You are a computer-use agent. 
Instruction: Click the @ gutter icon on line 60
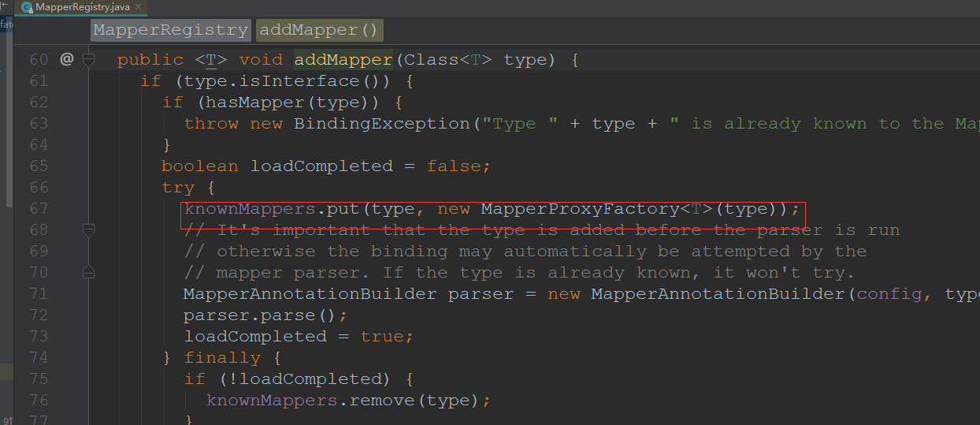tap(66, 59)
